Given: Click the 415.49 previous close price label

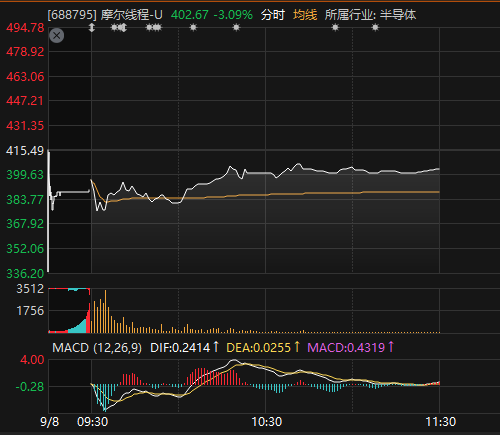Looking at the screenshot, I should click(x=25, y=151).
